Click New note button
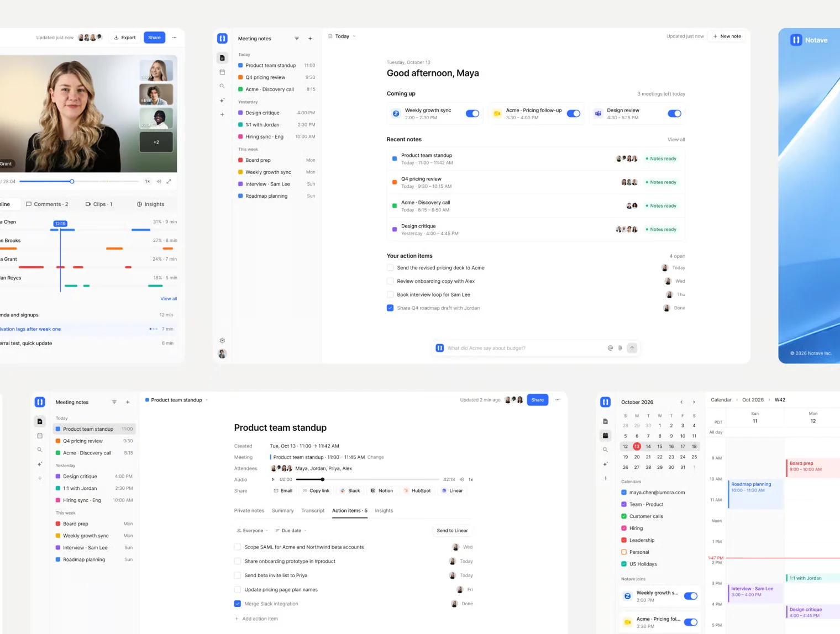Screen dimensions: 840x634 pyautogui.click(x=727, y=36)
